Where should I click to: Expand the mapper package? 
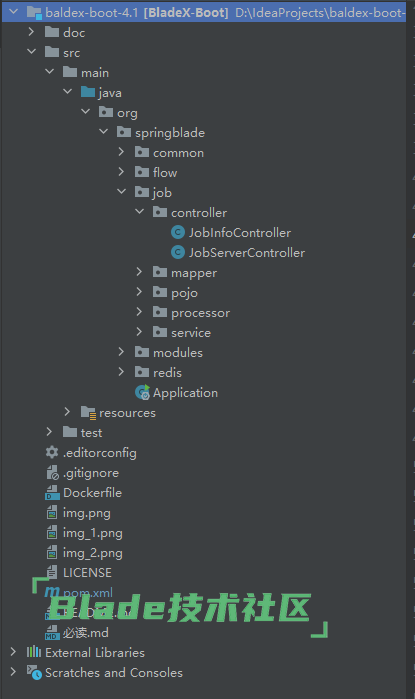click(x=139, y=272)
